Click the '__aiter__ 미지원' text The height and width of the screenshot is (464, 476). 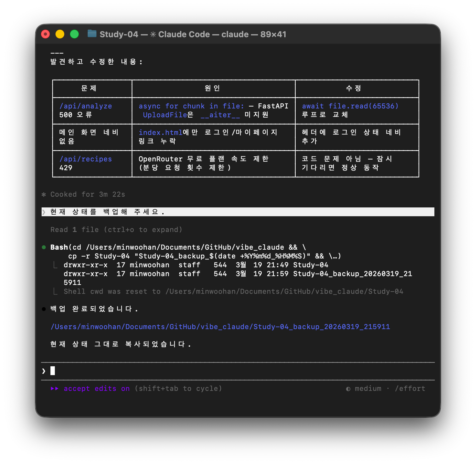point(235,115)
